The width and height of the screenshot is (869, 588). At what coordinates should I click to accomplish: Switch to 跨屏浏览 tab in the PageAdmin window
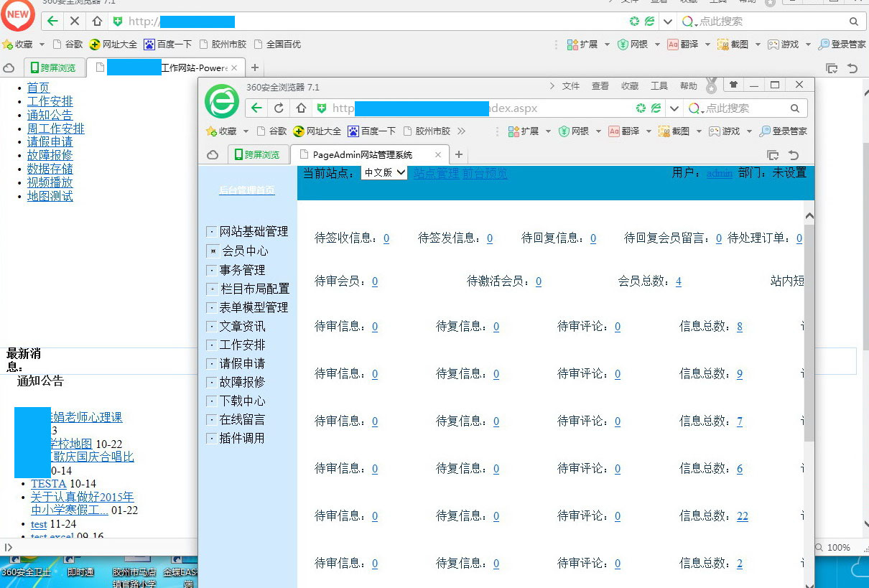point(259,154)
